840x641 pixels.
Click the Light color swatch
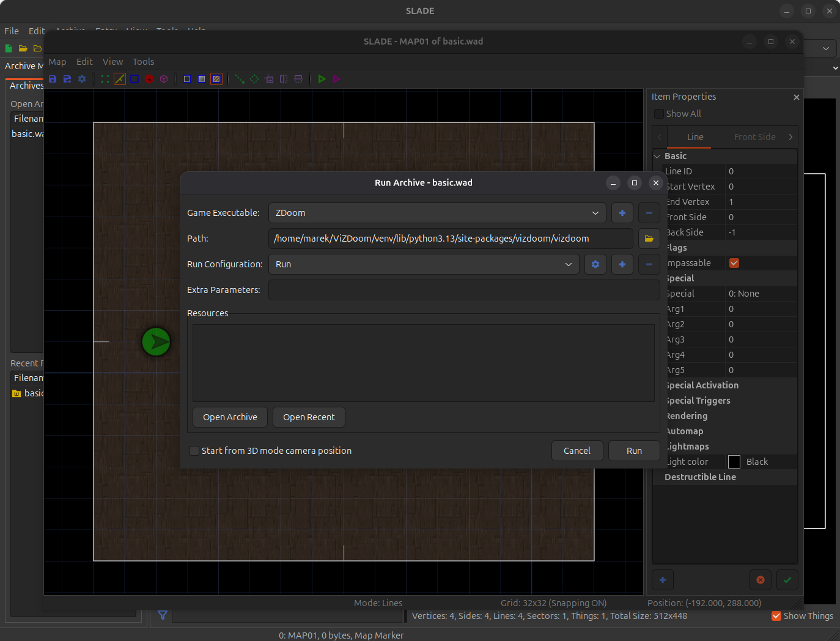(x=734, y=462)
